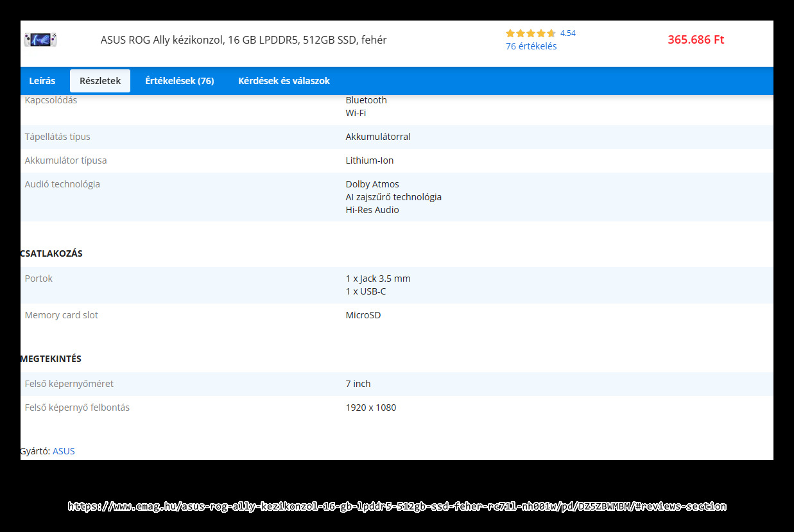Click the Gyártó label text

click(x=35, y=451)
